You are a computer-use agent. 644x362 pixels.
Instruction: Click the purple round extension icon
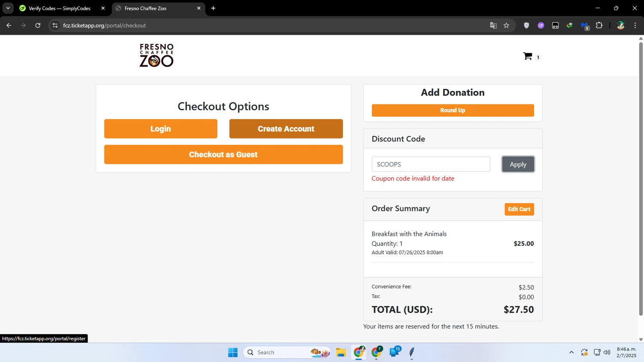(x=541, y=25)
